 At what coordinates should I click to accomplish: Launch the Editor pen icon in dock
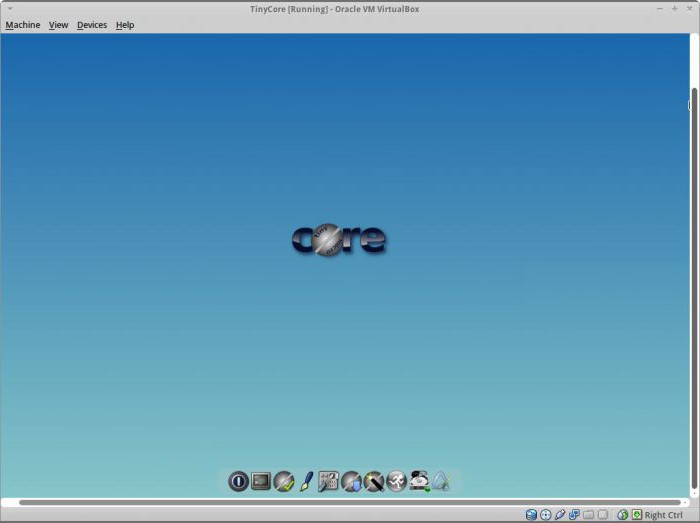coord(306,481)
